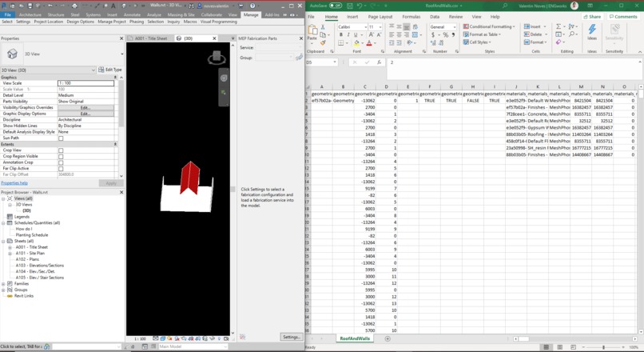
Task: Expand the Families node in Project Browser
Action: tap(4, 284)
